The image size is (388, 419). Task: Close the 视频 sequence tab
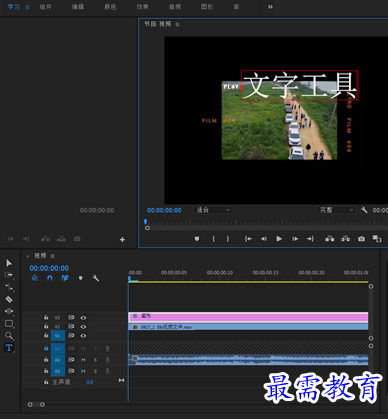[x=27, y=256]
